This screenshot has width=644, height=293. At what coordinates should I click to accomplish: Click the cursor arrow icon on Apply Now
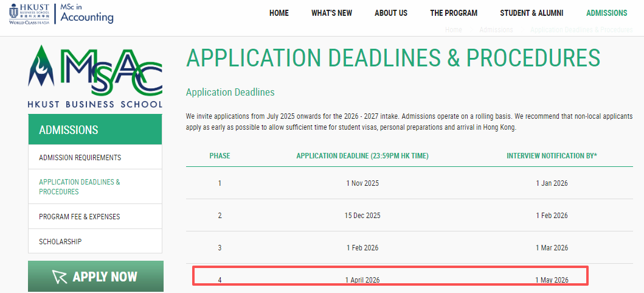(60, 277)
